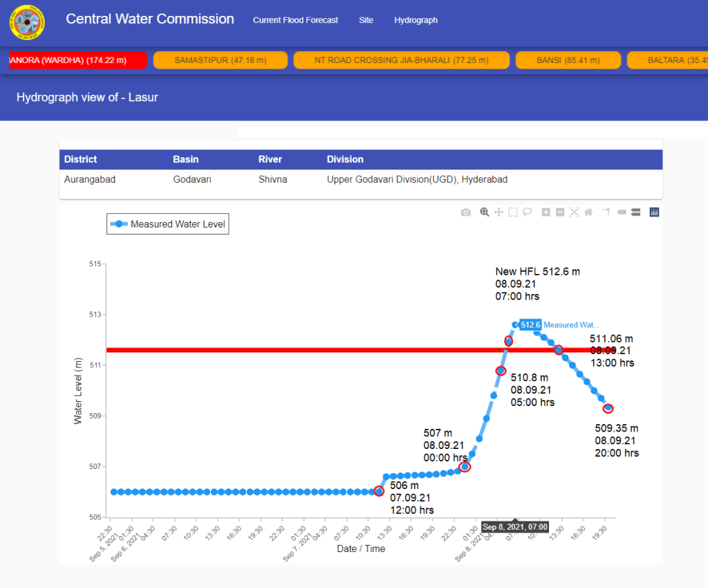Screen dimensions: 708x588
Task: Click the SAMASTIPUR (47.18 m) station button
Action: pyautogui.click(x=220, y=60)
